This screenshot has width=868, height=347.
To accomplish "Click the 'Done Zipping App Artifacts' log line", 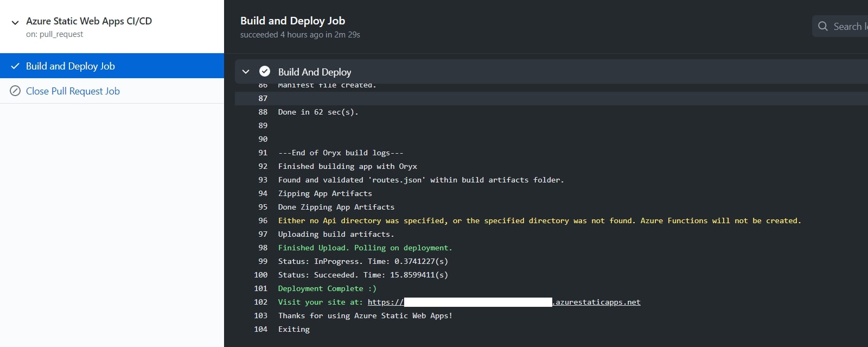I will coord(336,207).
